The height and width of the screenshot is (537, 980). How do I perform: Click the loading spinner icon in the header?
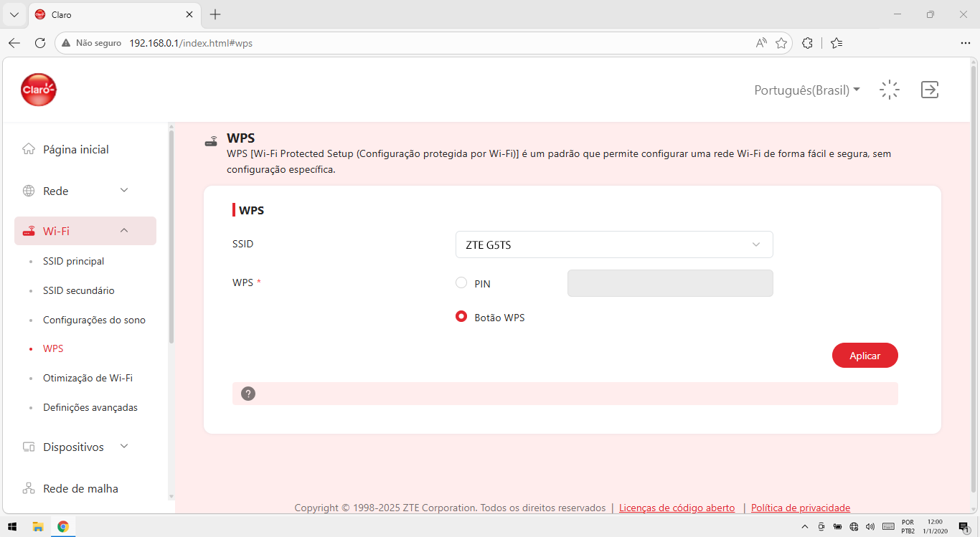coord(890,90)
